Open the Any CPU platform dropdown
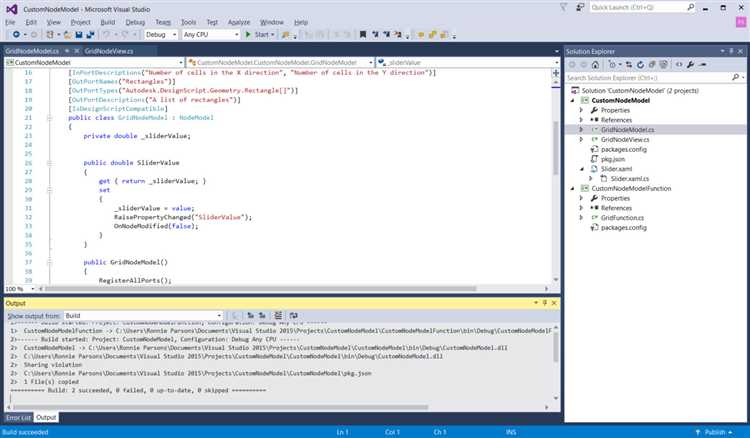The height and width of the screenshot is (438, 750). click(x=210, y=34)
